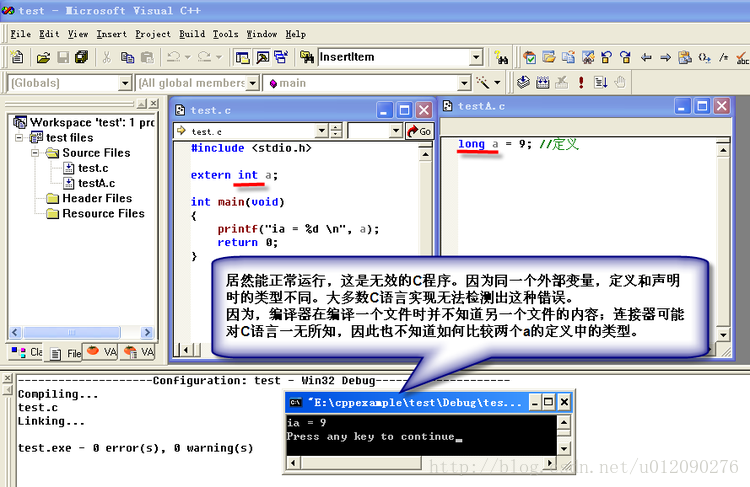Collapse the test files tree node
The image size is (750, 487).
(19, 138)
